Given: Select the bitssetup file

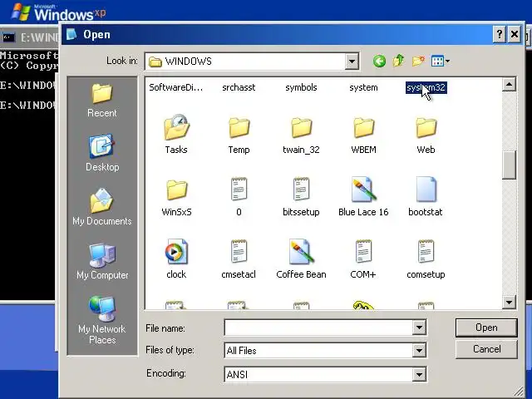Looking at the screenshot, I should pyautogui.click(x=301, y=197).
